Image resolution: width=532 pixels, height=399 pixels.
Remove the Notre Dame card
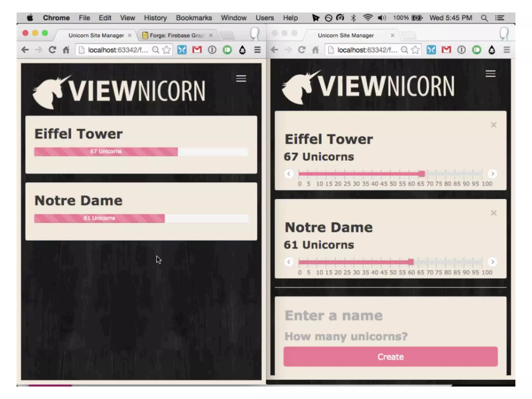(494, 213)
